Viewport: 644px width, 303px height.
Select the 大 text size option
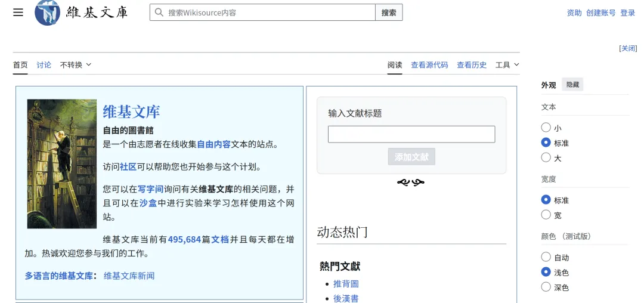(546, 157)
